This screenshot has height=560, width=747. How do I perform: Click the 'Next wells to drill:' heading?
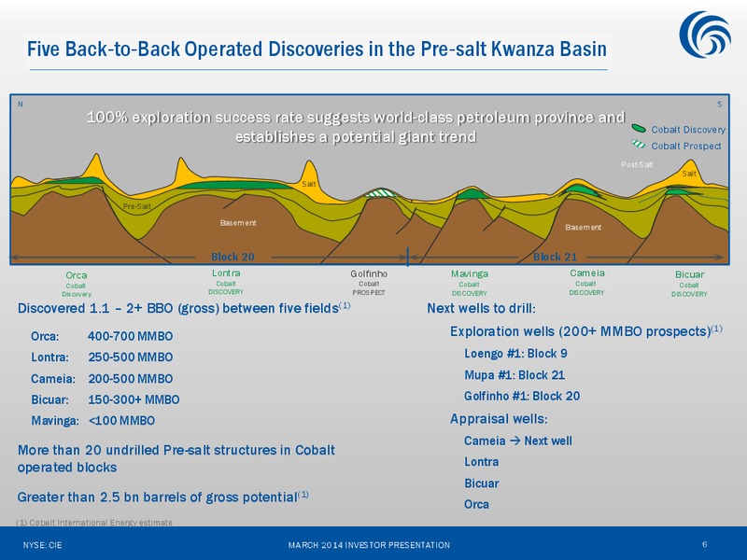coord(481,308)
